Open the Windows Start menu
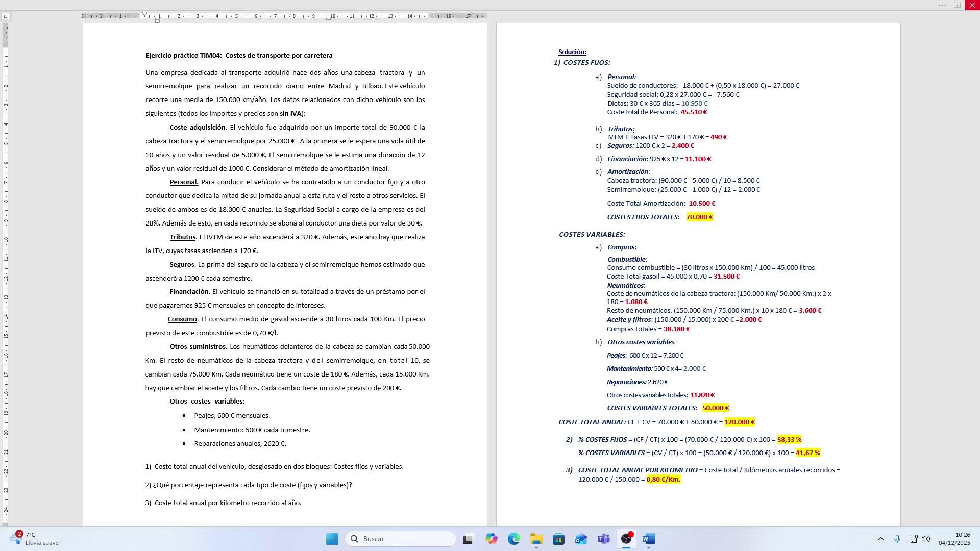Viewport: 980px width, 551px height. pos(332,539)
